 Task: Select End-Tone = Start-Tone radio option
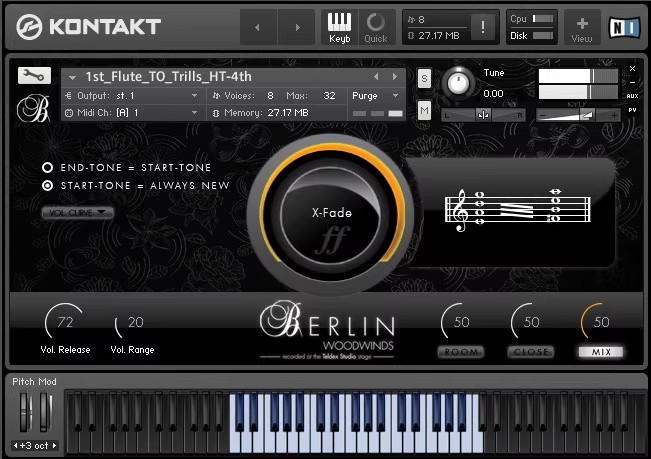click(x=47, y=168)
